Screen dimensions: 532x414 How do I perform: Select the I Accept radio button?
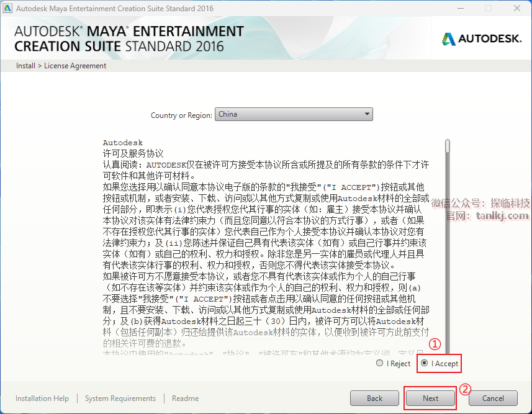424,363
